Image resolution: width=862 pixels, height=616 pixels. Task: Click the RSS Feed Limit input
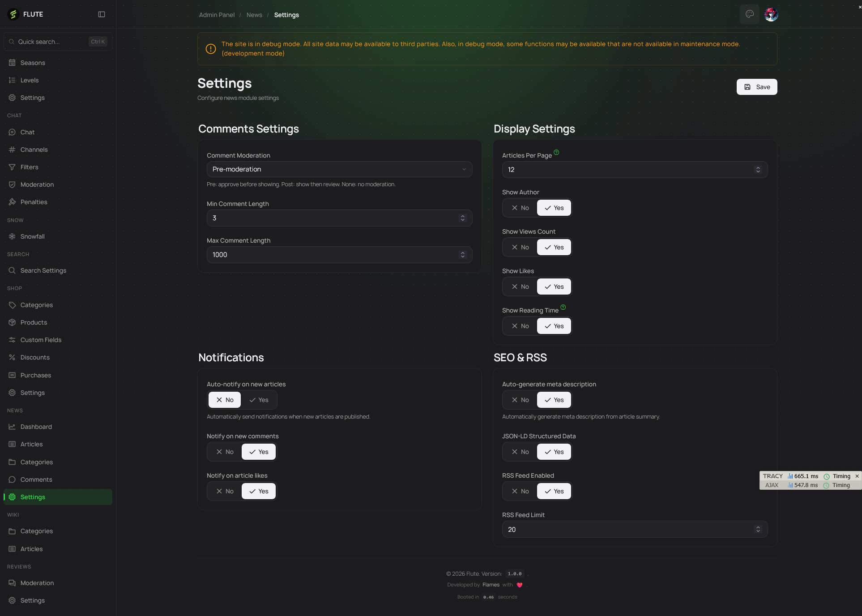(x=627, y=529)
